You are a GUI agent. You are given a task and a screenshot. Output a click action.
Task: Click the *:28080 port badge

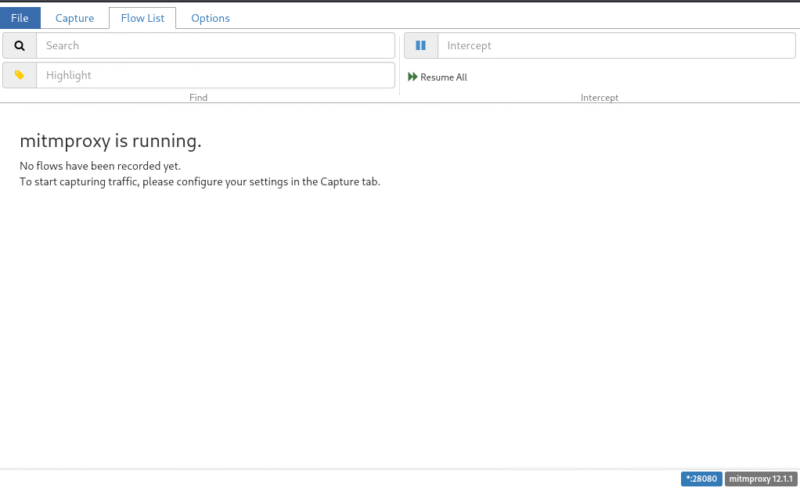[701, 479]
